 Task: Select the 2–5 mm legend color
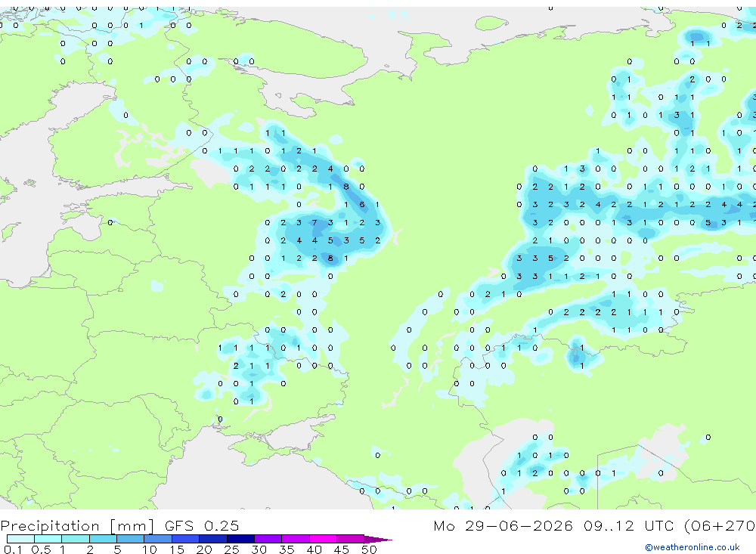coord(103,539)
